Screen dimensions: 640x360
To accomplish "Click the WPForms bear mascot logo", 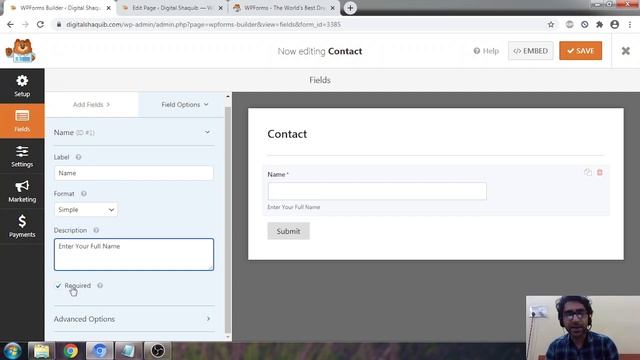I will click(x=20, y=51).
